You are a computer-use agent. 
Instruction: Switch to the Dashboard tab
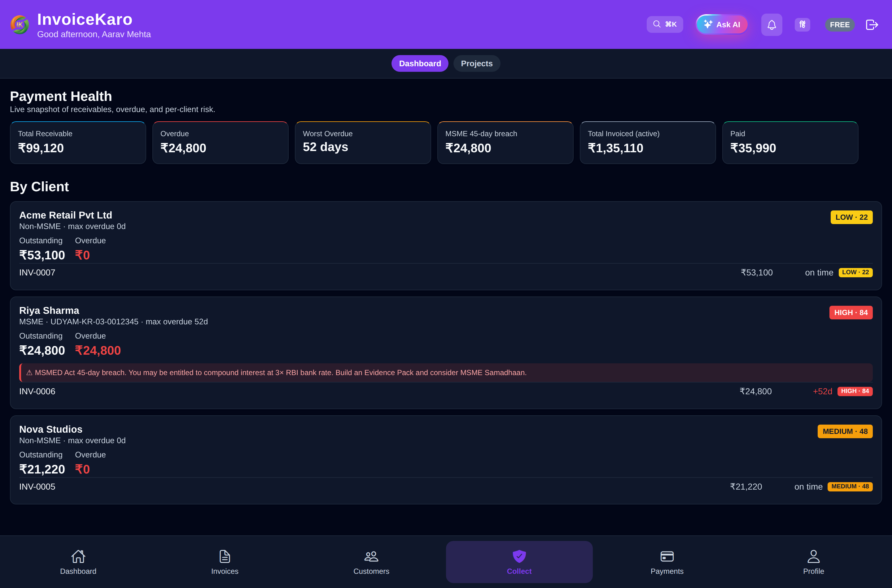pos(420,63)
